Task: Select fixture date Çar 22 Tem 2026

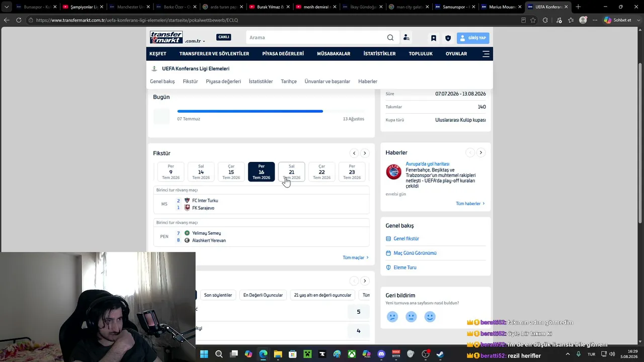Action: point(322,172)
